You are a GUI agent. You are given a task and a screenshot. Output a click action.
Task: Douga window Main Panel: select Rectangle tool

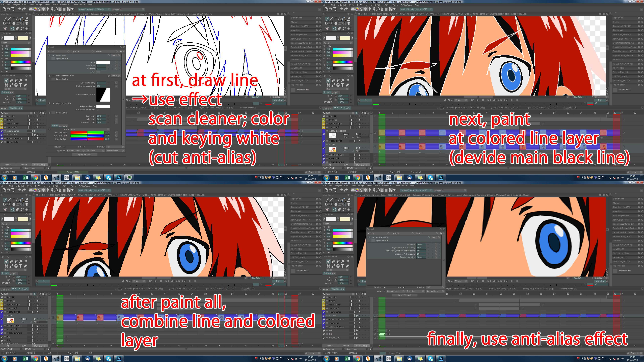coord(13,19)
